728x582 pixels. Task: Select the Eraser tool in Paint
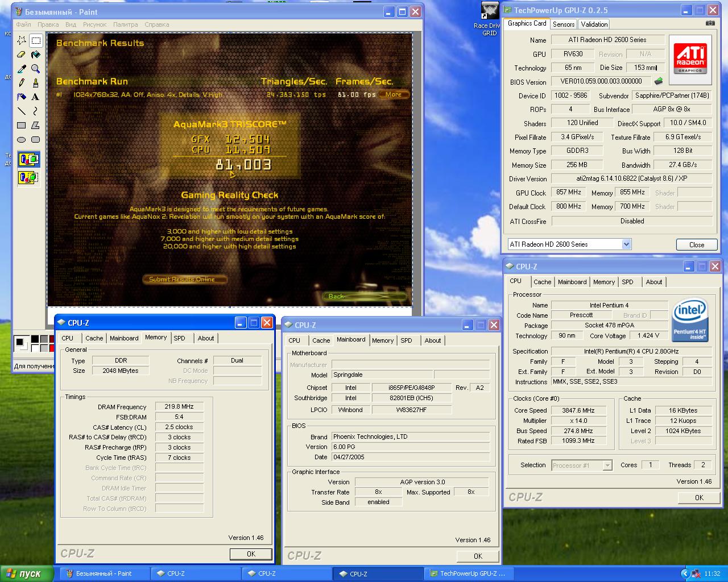point(22,55)
